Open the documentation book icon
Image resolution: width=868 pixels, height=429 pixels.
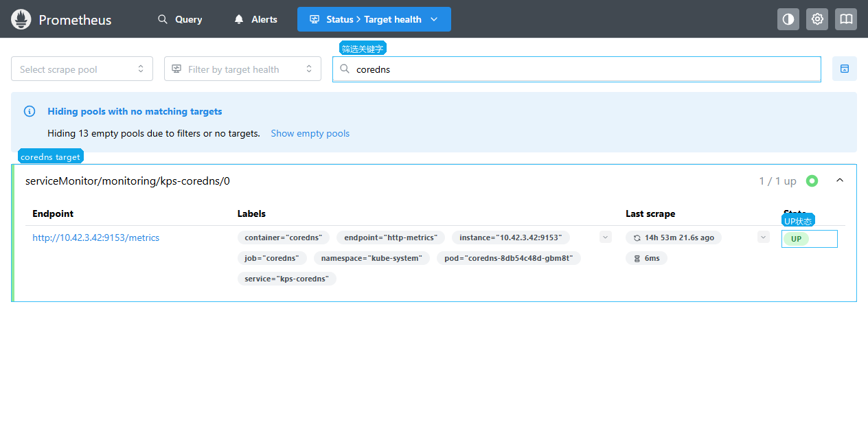846,19
